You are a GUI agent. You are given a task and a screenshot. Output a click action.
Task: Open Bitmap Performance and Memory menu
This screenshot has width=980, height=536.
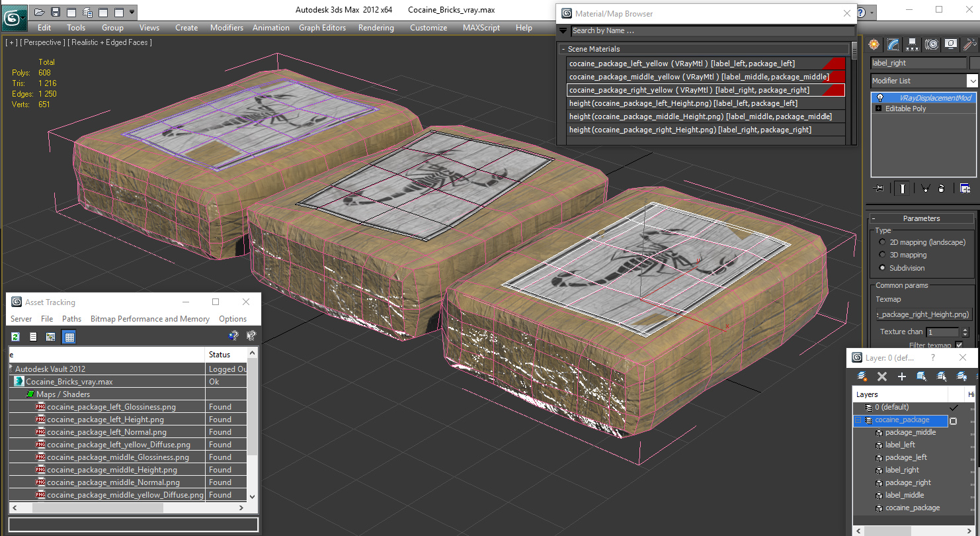149,319
